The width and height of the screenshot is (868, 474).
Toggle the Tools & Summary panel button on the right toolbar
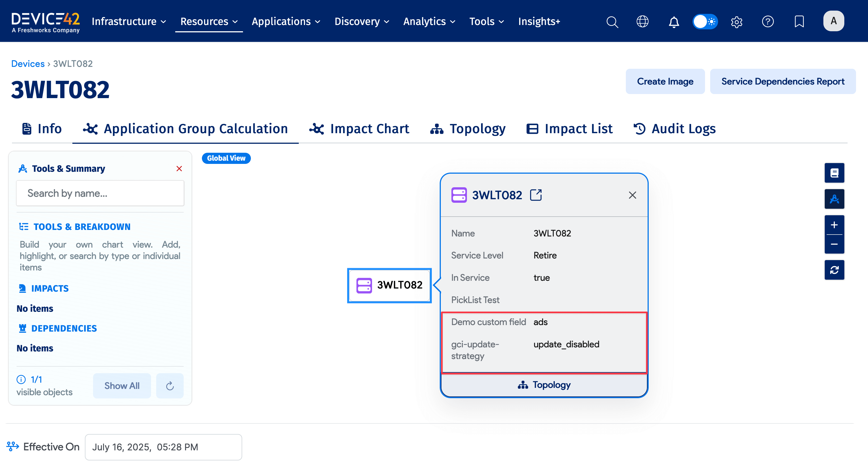point(834,199)
